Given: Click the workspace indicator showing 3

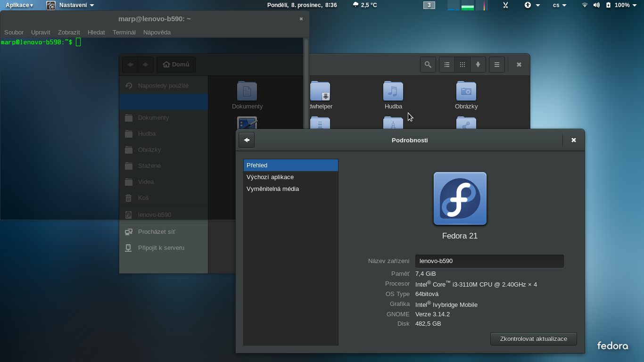Looking at the screenshot, I should point(429,5).
